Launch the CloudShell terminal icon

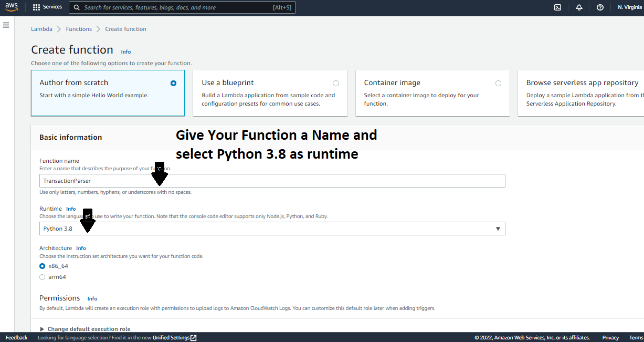coord(558,7)
